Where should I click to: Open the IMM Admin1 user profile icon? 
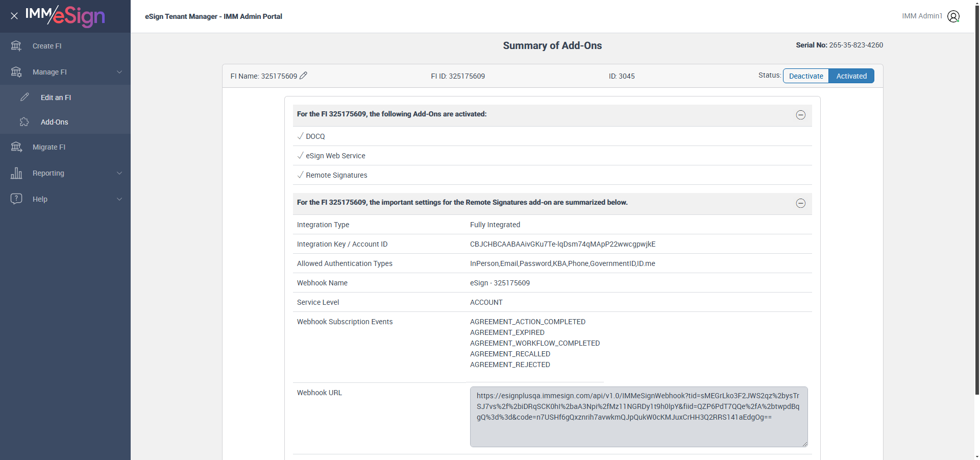(x=953, y=16)
